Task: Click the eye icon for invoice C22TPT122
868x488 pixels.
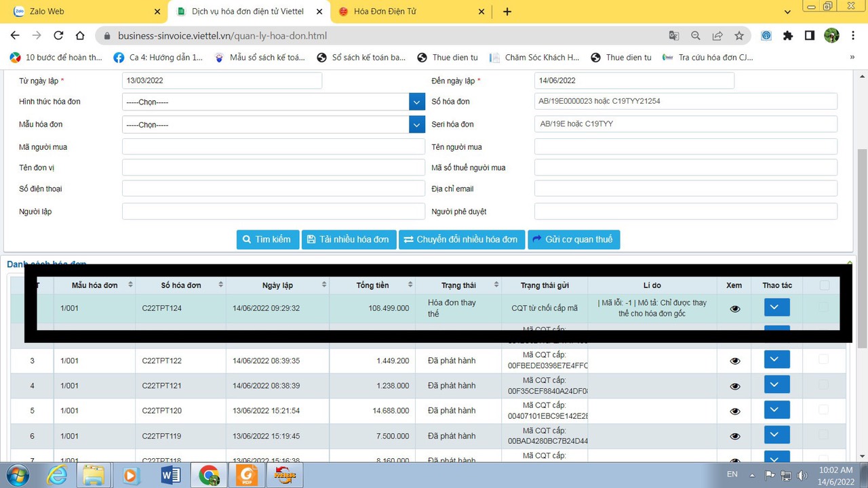Action: tap(734, 361)
